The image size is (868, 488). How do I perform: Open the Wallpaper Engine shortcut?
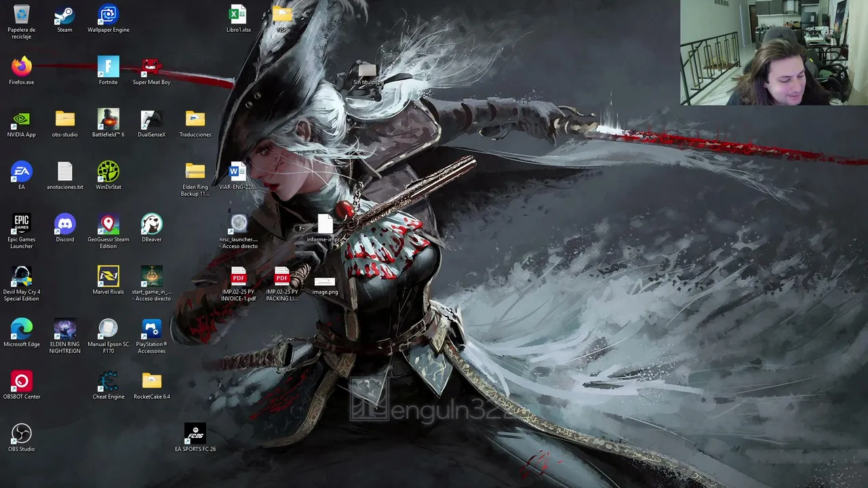[x=108, y=14]
